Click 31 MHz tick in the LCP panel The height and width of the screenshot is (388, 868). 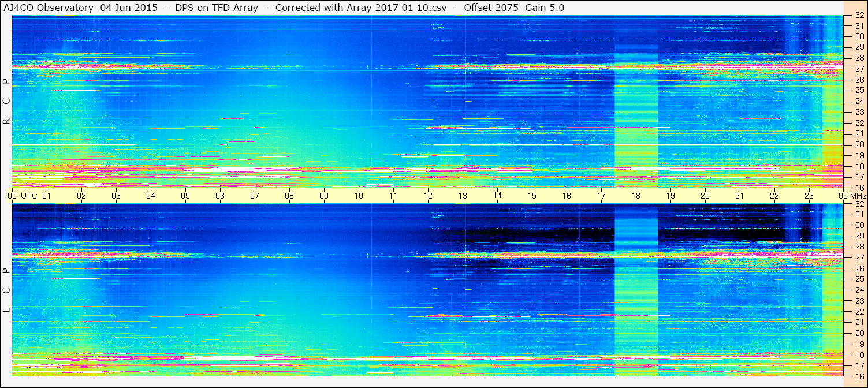pos(859,214)
